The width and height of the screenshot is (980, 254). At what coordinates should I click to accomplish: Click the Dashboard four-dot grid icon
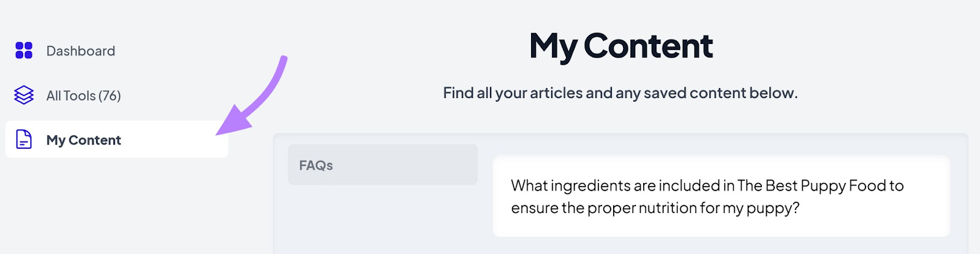tap(24, 50)
